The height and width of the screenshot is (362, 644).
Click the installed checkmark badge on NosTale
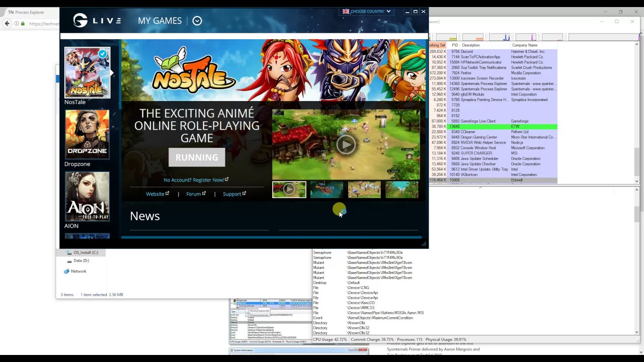[103, 53]
